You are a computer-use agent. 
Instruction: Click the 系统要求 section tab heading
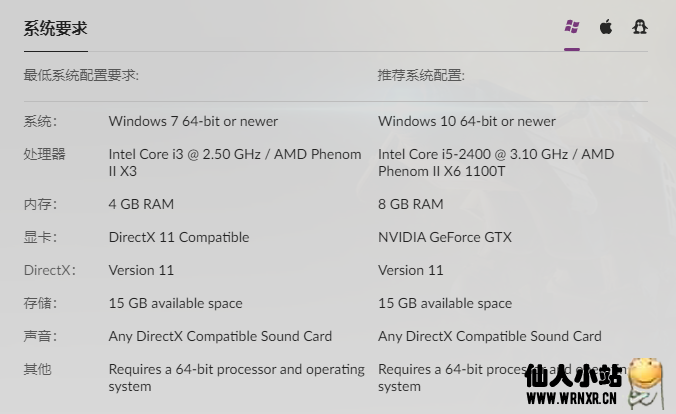[x=56, y=28]
